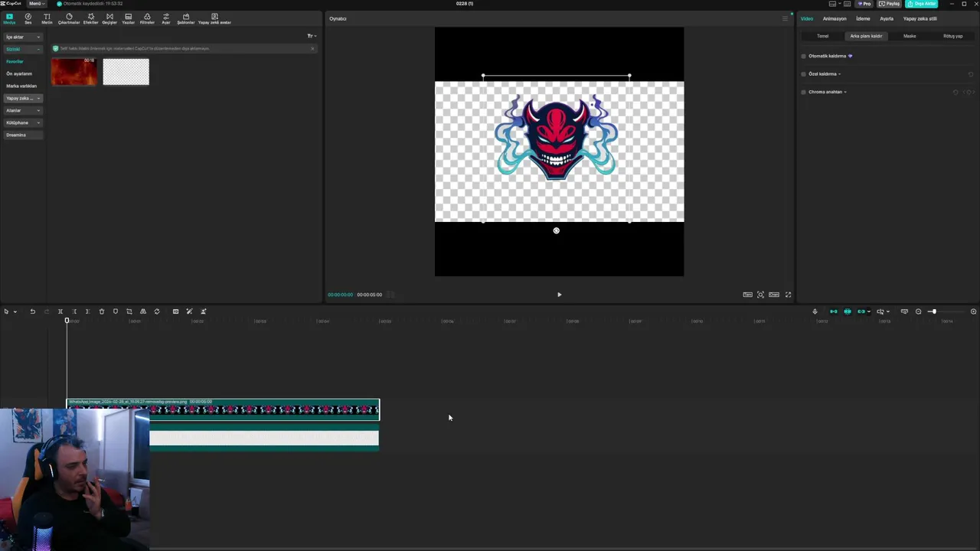Expand the Özel kaldırma options arrow
Viewport: 980px width, 551px height.
click(x=839, y=74)
